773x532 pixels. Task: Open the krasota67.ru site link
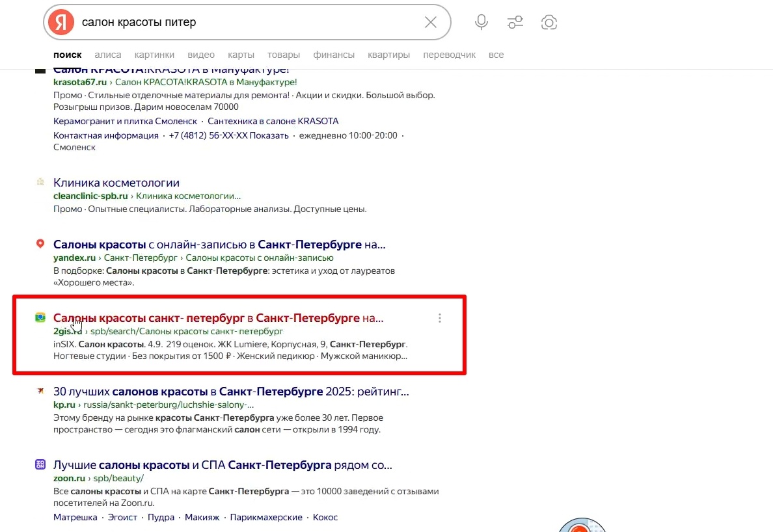click(x=80, y=82)
